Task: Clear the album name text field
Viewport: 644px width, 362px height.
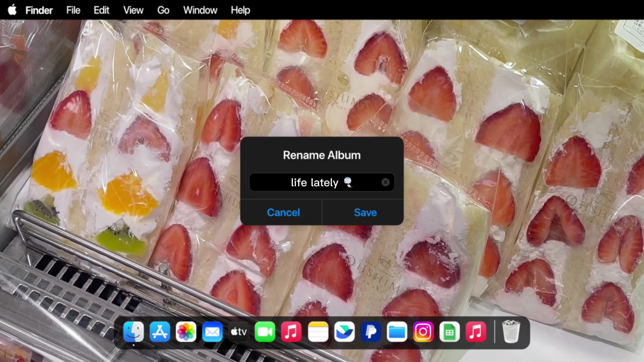Action: pyautogui.click(x=386, y=182)
